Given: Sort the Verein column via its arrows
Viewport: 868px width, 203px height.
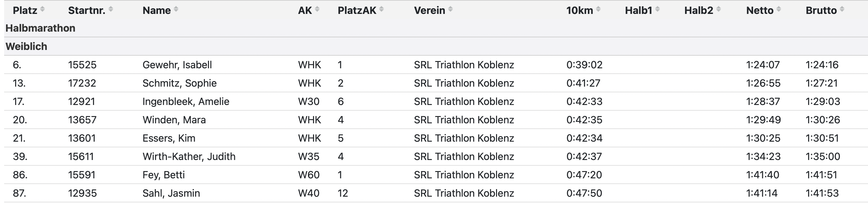Looking at the screenshot, I should point(450,9).
